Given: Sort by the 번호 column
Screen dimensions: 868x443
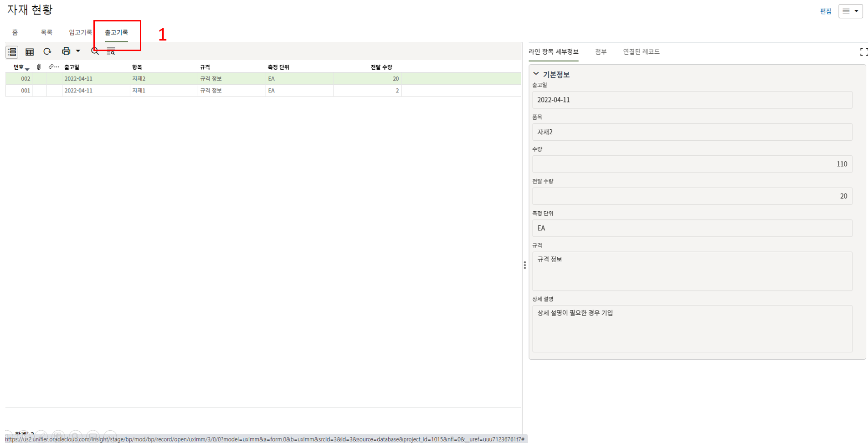Looking at the screenshot, I should [19, 67].
